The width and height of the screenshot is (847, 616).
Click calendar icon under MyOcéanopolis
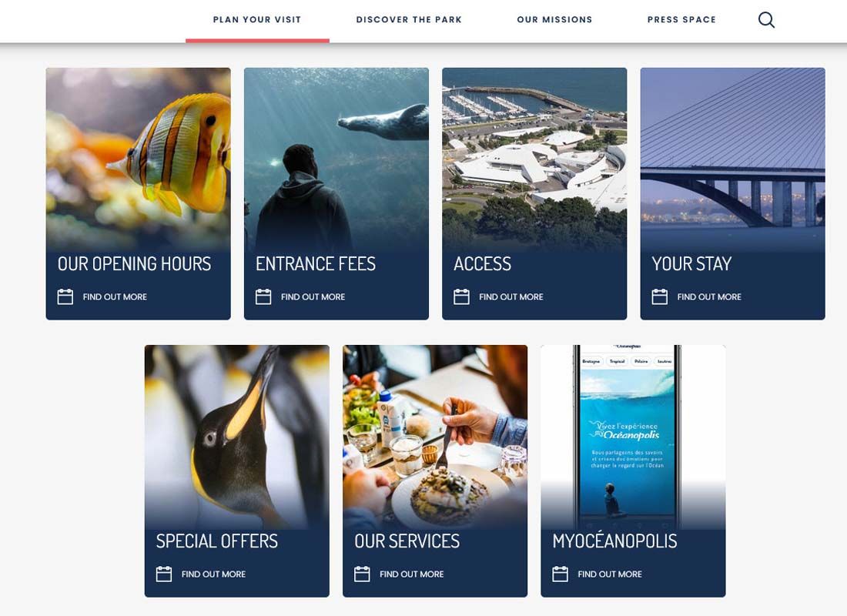[560, 574]
